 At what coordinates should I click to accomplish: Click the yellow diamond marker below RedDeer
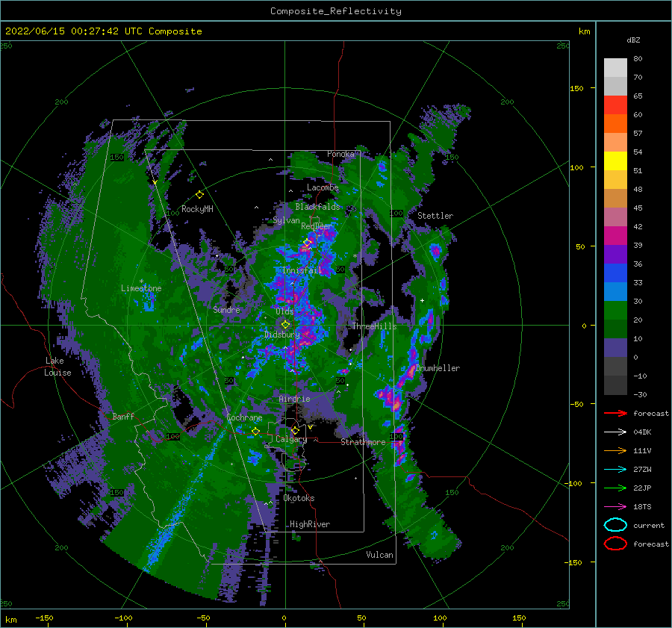pos(307,243)
